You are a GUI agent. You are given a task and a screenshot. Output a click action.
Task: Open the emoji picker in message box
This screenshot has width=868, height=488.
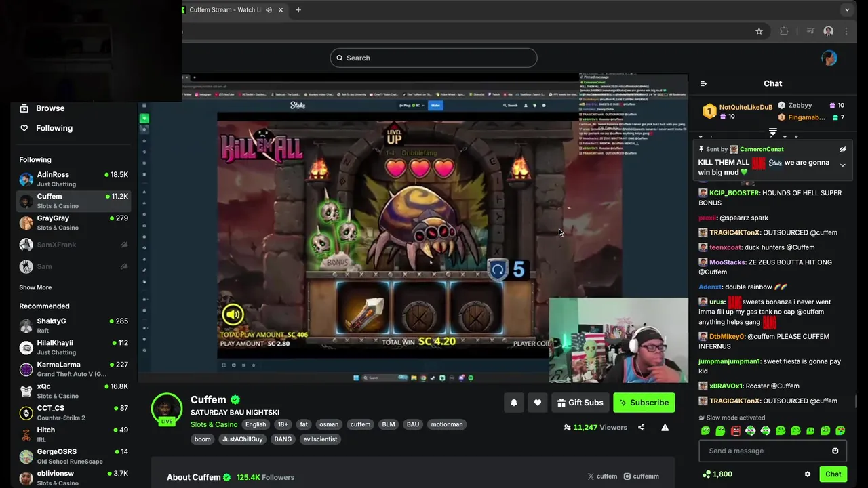[835, 451]
